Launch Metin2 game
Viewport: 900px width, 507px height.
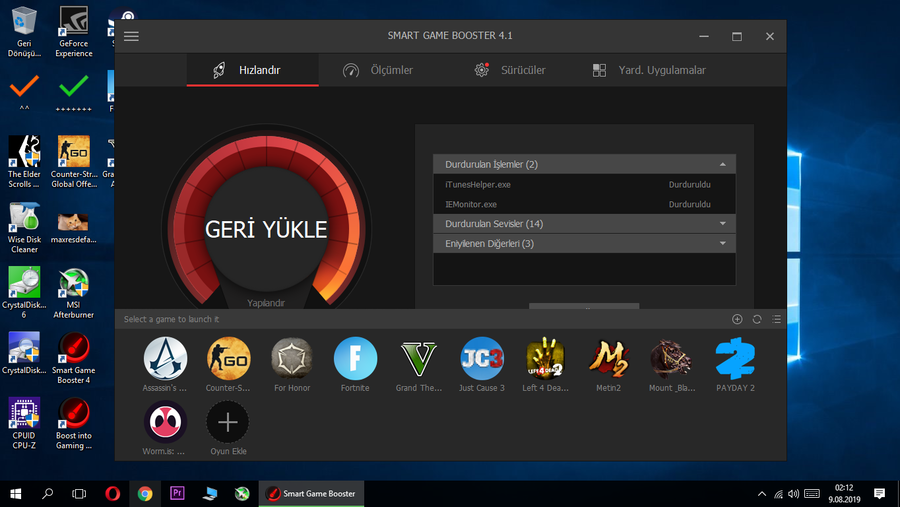pyautogui.click(x=608, y=364)
